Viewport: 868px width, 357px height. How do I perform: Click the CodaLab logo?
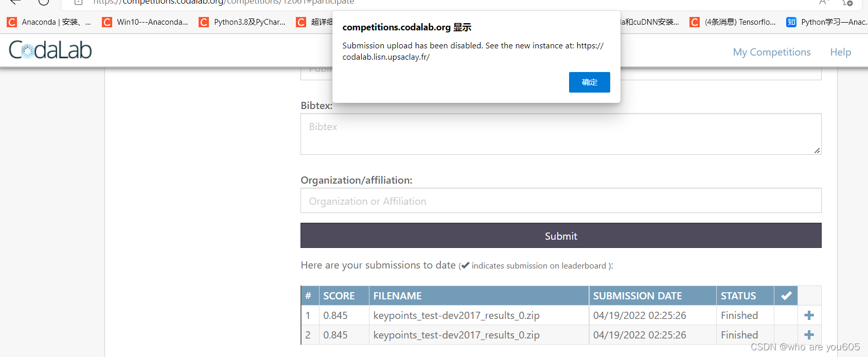(x=50, y=50)
